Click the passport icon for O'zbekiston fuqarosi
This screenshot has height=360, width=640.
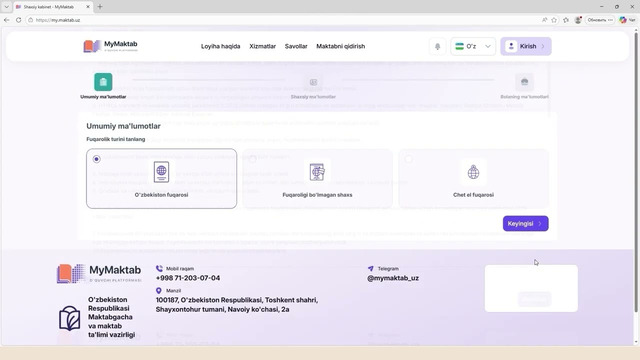click(161, 171)
